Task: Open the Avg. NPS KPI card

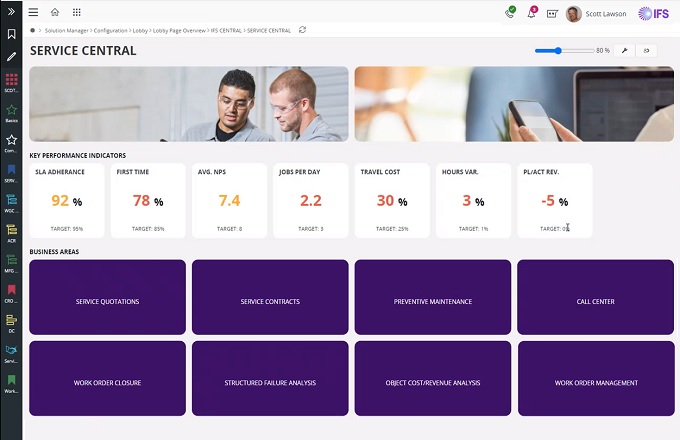Action: (229, 200)
